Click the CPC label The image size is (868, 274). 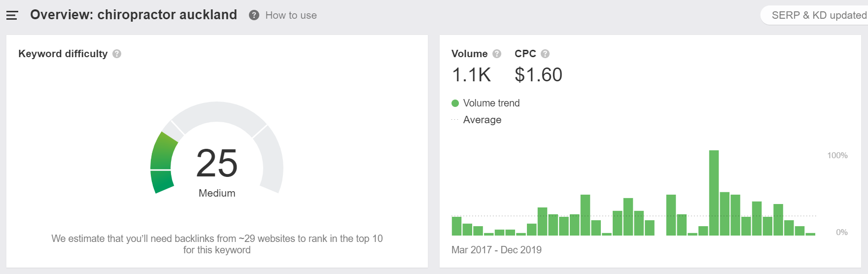(525, 54)
